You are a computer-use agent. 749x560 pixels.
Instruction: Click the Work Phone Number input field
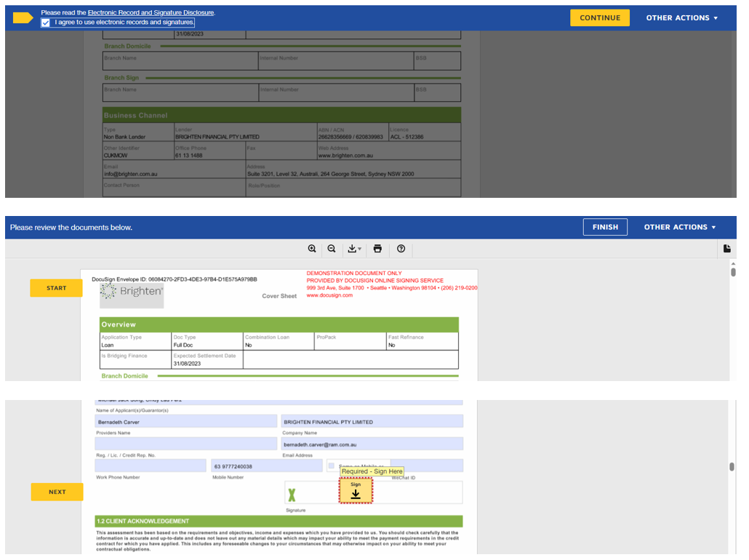point(150,465)
